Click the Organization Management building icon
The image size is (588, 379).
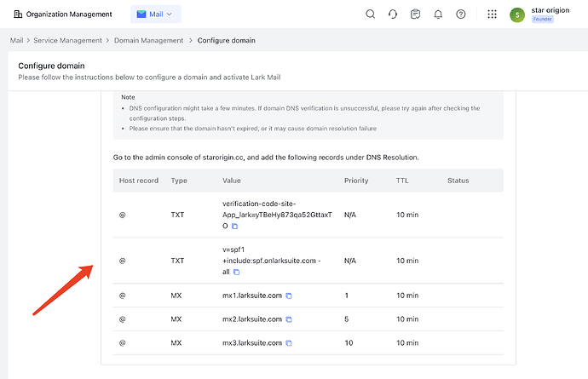18,14
